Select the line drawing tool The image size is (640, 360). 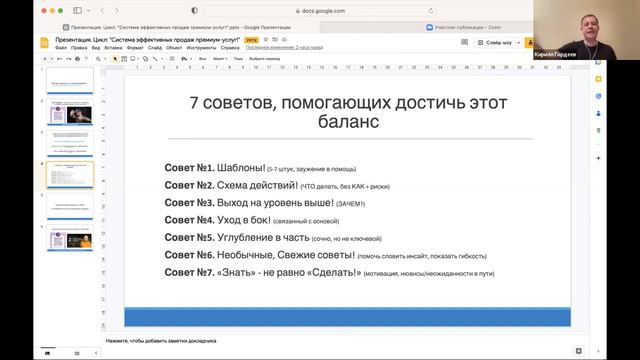point(155,59)
